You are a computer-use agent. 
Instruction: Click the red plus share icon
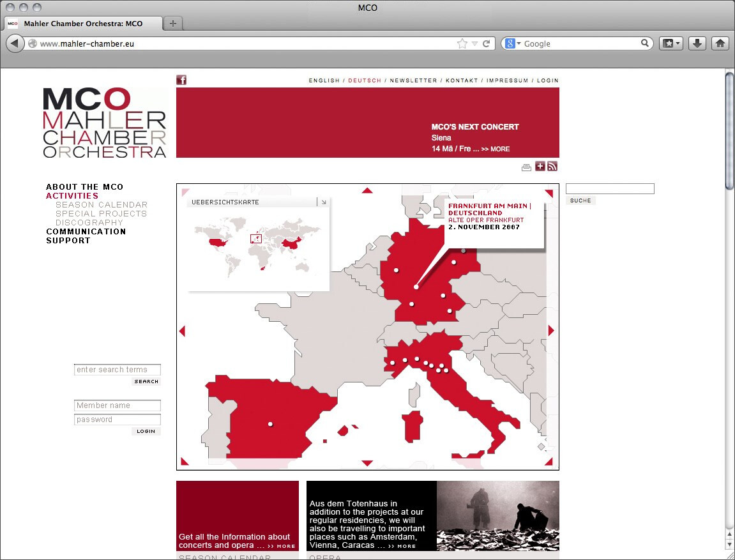pyautogui.click(x=540, y=167)
